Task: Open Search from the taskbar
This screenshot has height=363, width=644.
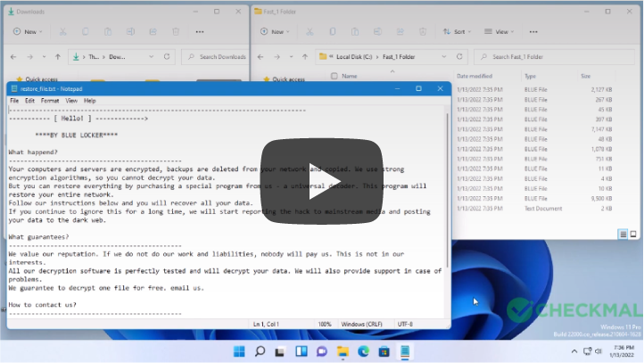Action: pos(260,351)
